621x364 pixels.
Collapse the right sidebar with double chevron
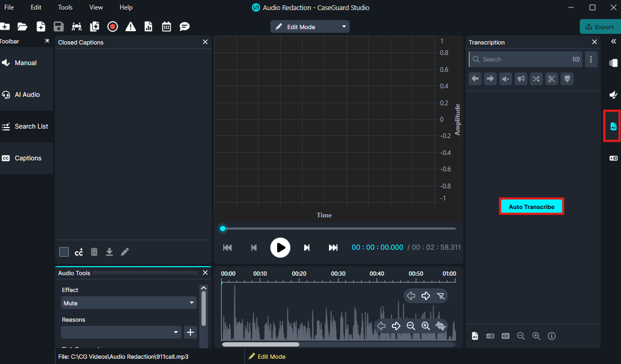pos(614,41)
